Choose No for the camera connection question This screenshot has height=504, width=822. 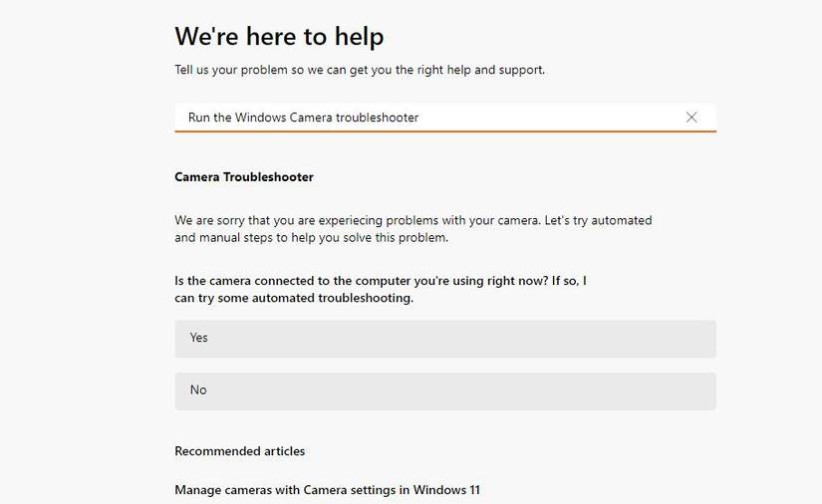tap(444, 391)
